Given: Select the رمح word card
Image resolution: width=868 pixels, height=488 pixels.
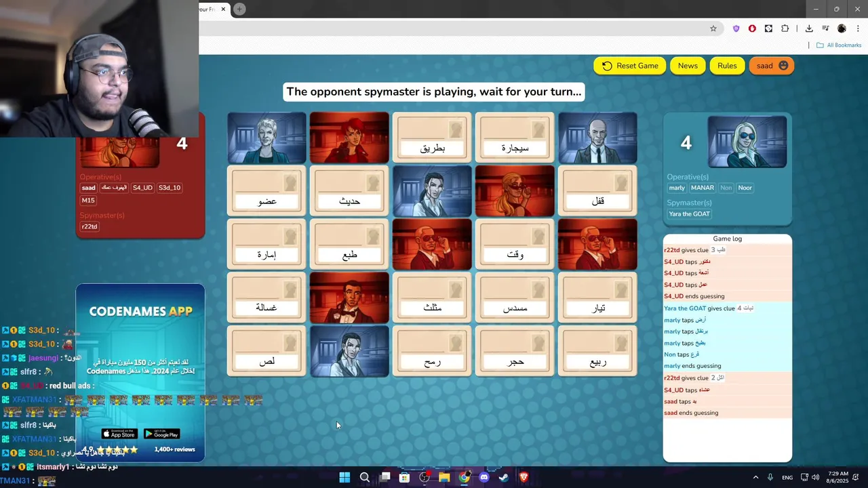Looking at the screenshot, I should [432, 351].
